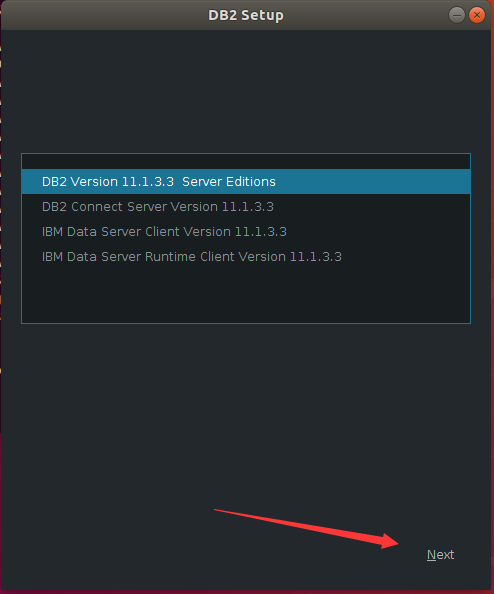Choose the Data Server Client product option
The width and height of the screenshot is (494, 594).
coord(246,231)
